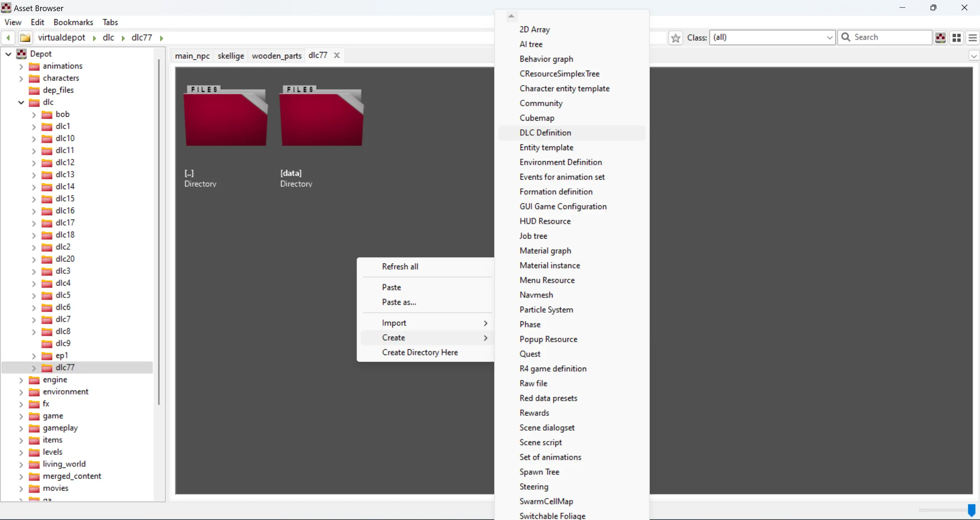Screen dimensions: 980x520
Task: Open the Import submenu
Action: 426,323
